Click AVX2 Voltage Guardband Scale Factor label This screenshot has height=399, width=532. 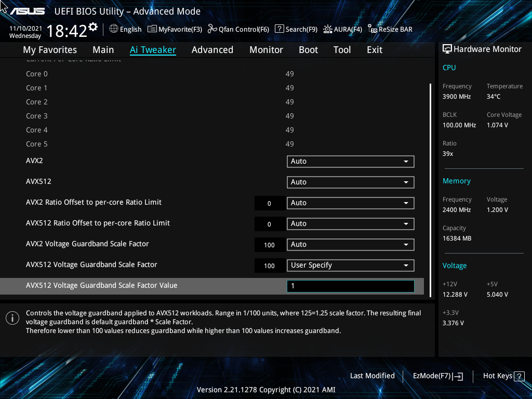(87, 244)
